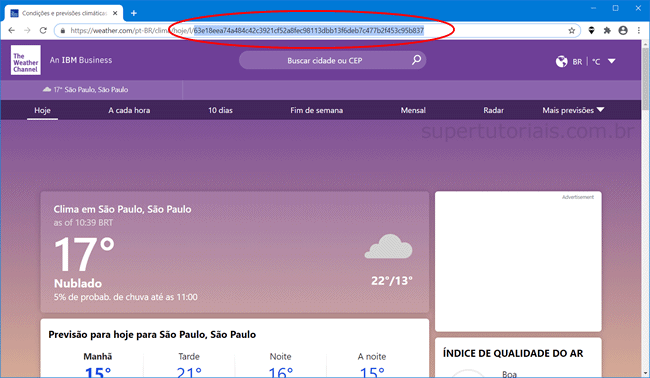
Task: Click the 5% de probab. de chuva text
Action: coord(126,297)
